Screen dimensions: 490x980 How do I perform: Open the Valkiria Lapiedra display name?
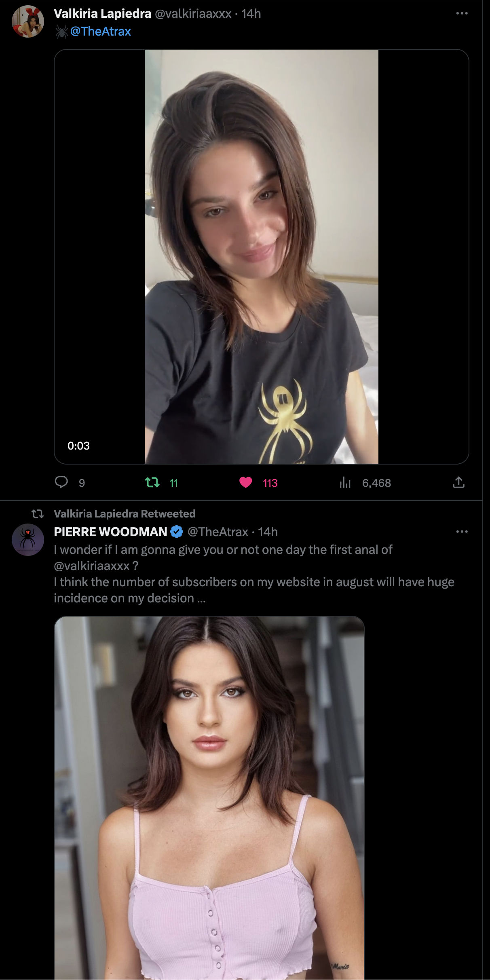pos(102,14)
